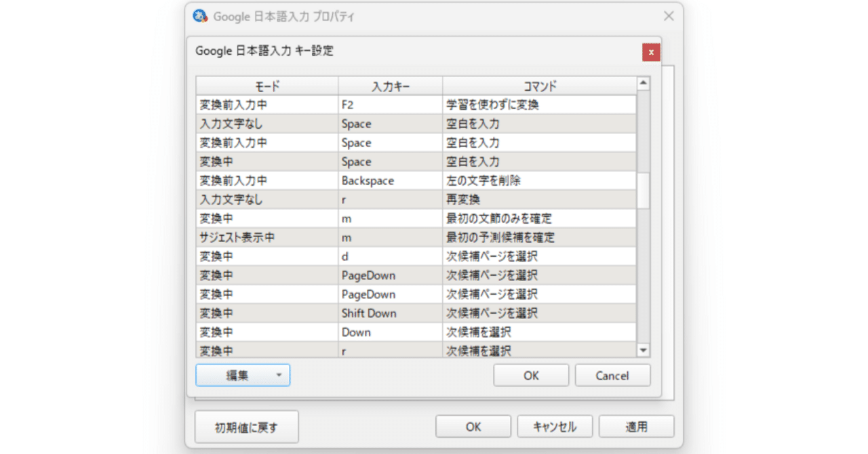Select the Backspace 左の文字を削除 row
Screen dimensions: 868x454
(x=339, y=180)
